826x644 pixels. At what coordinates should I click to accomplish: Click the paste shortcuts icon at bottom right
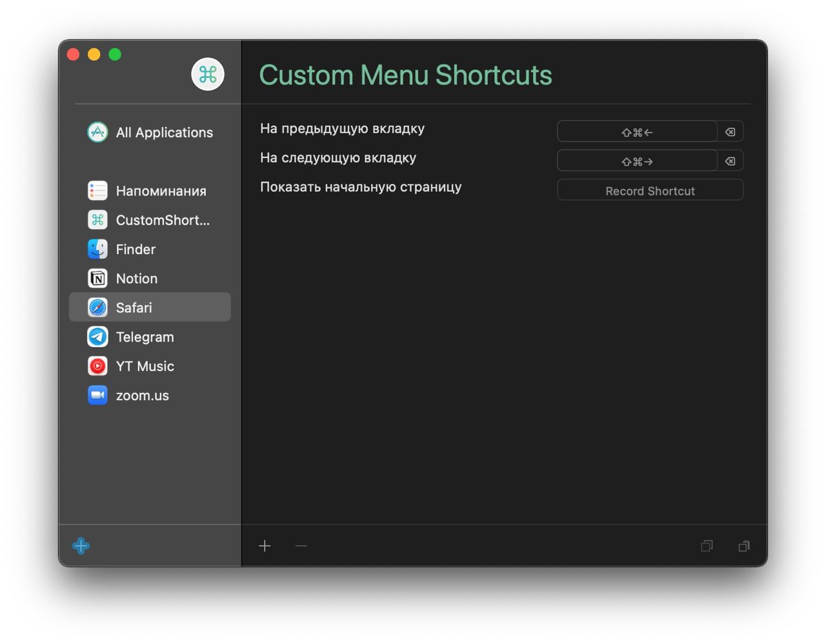point(744,546)
